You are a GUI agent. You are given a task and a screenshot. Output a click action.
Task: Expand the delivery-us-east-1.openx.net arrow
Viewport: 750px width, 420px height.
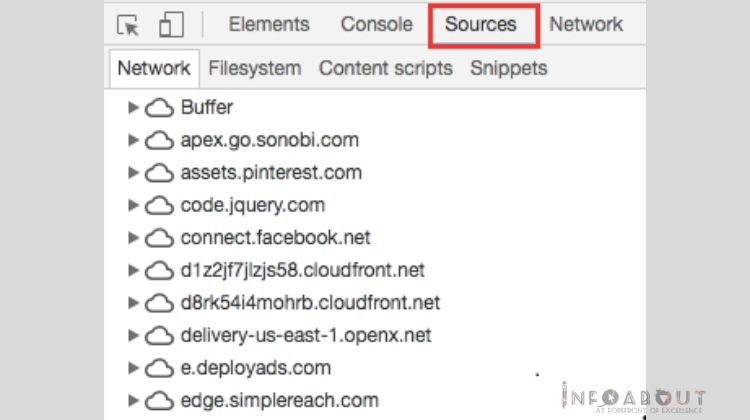point(134,335)
